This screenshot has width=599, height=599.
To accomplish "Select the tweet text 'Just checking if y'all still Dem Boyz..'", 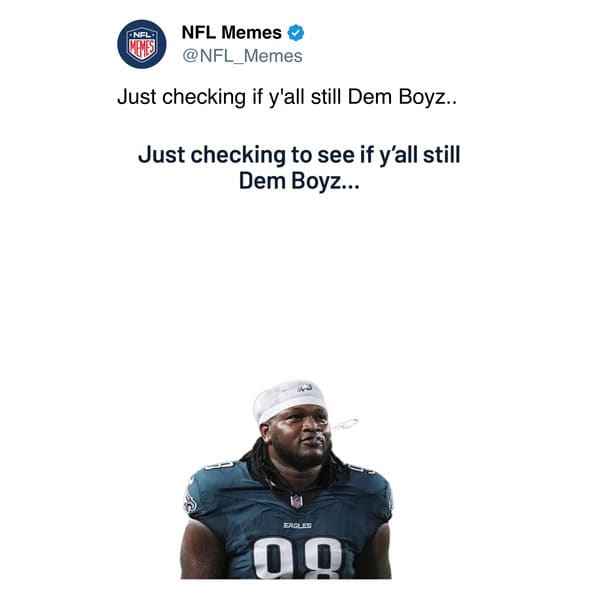I will [287, 97].
